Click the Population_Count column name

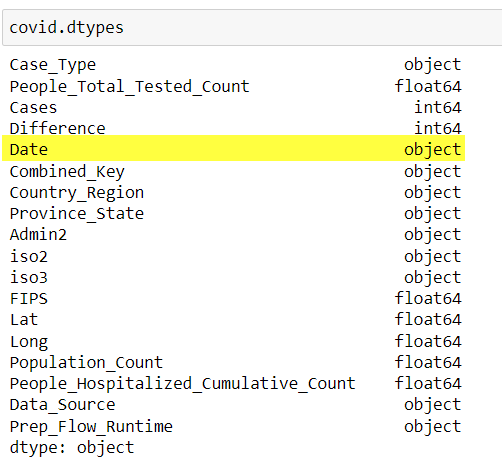86,363
